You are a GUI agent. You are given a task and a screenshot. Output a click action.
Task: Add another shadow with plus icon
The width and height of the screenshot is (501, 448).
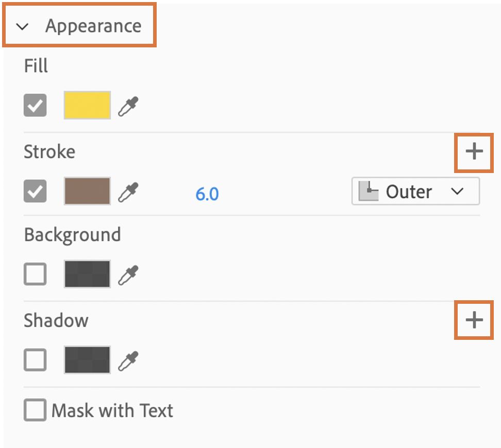[x=474, y=320]
